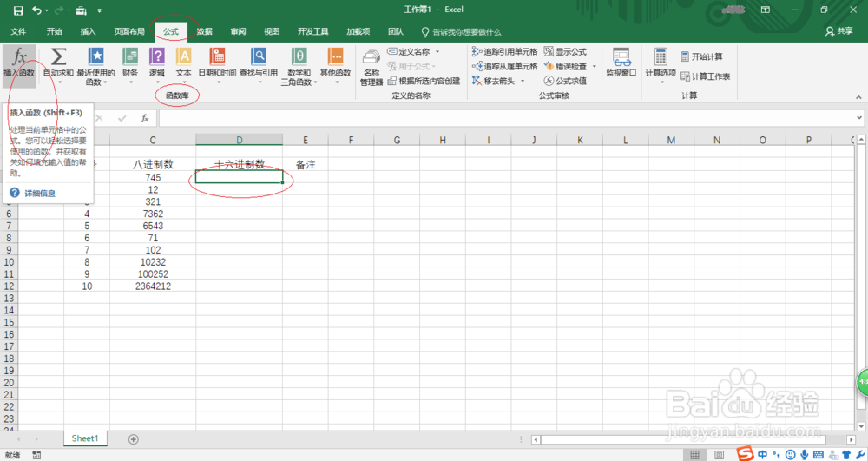The image size is (868, 461).
Task: Switch to Page Layout view in status bar
Action: click(719, 455)
